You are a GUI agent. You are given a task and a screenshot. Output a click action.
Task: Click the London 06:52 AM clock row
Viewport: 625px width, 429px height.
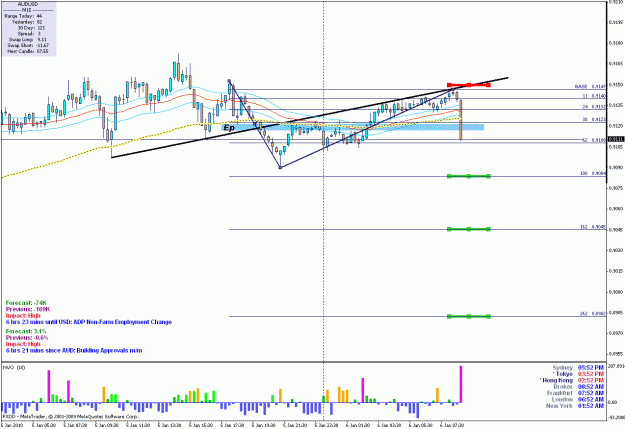578,399
